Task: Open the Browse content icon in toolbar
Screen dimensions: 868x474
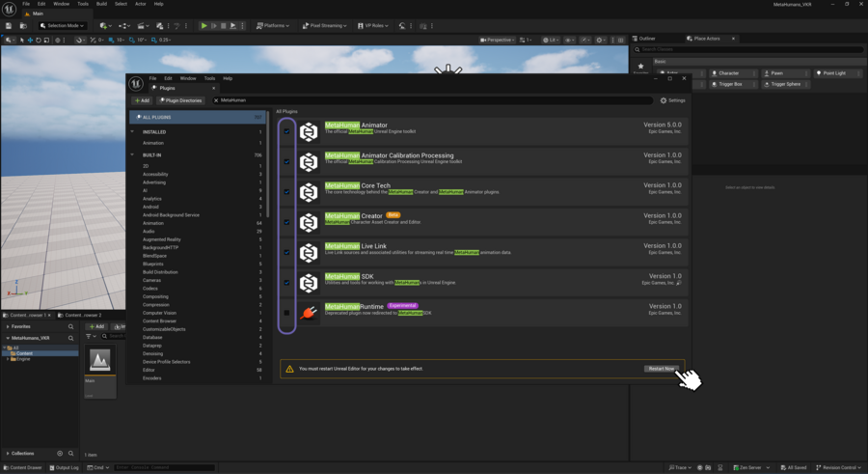Action: [x=23, y=25]
